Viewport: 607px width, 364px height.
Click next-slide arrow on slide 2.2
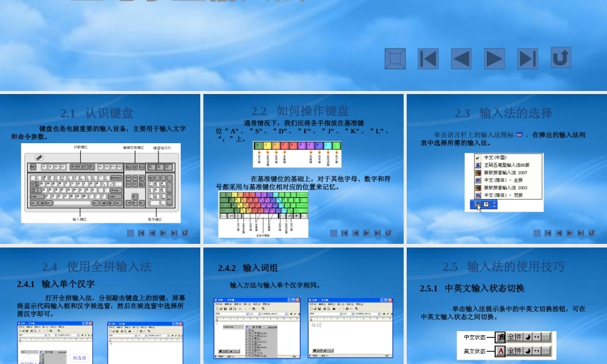(366, 233)
